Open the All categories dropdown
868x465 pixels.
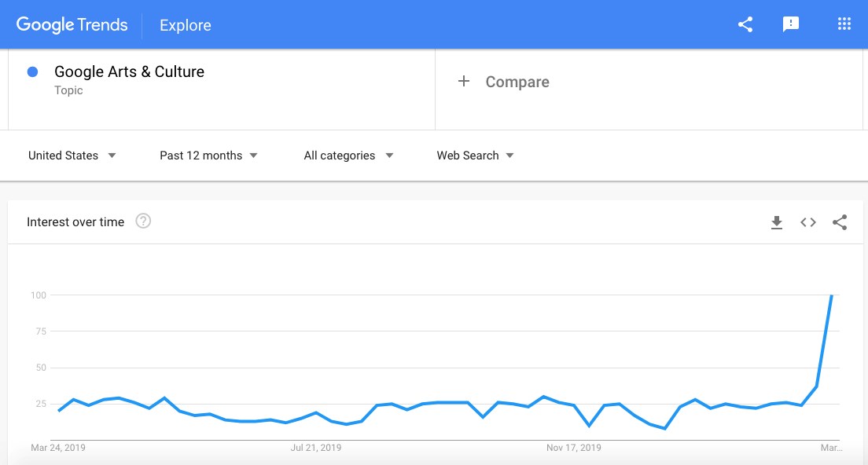pos(349,156)
